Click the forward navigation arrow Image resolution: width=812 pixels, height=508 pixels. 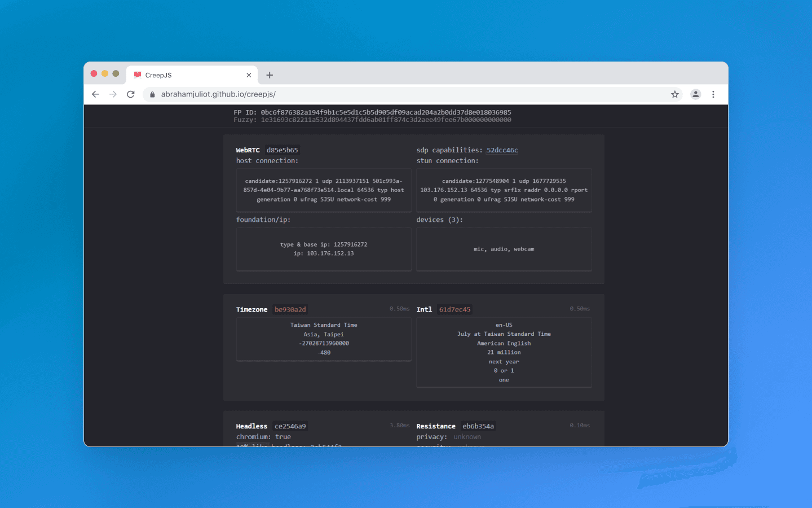(x=113, y=94)
